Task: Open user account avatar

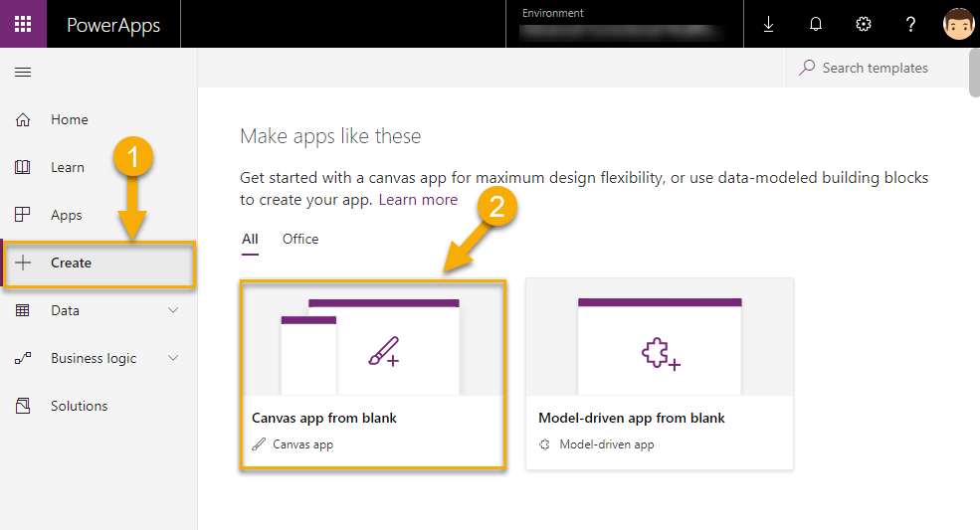Action: pyautogui.click(x=959, y=24)
